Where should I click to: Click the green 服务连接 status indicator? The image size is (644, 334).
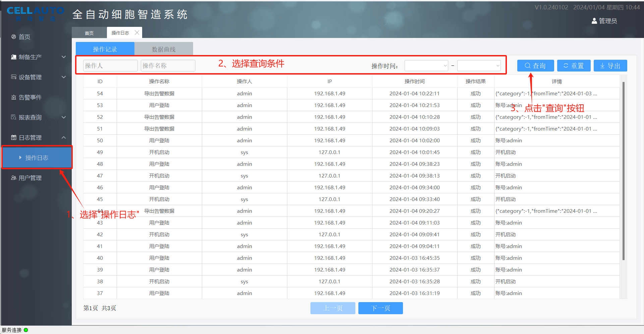pyautogui.click(x=26, y=330)
